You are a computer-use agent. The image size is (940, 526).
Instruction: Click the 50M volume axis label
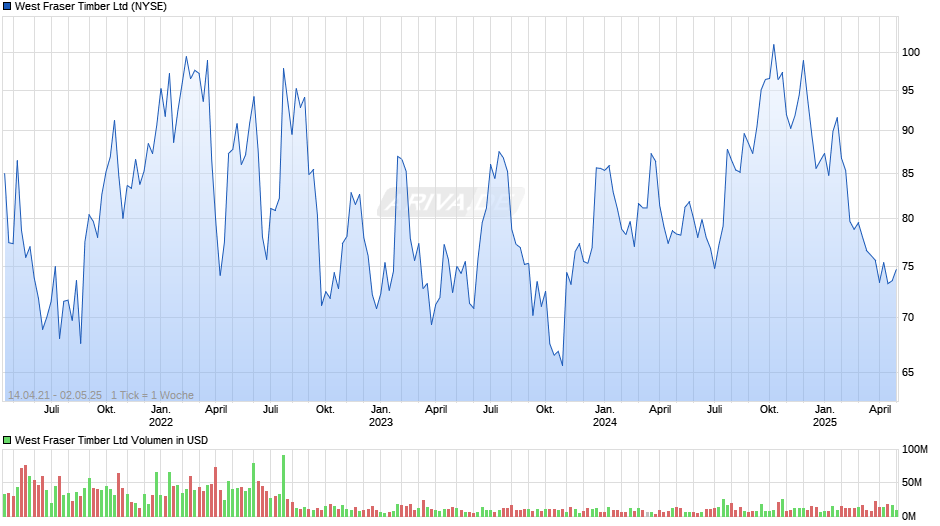click(912, 482)
